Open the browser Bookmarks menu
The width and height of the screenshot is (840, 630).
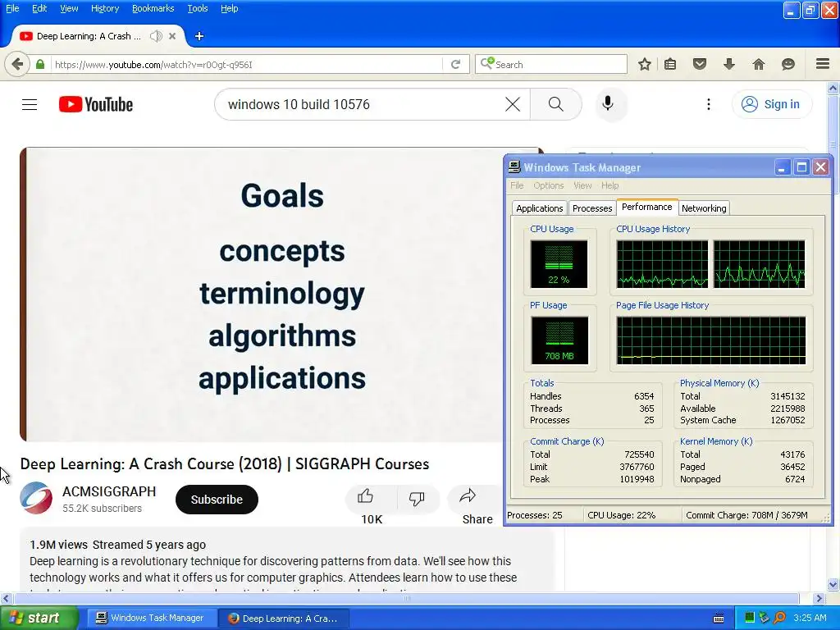153,8
